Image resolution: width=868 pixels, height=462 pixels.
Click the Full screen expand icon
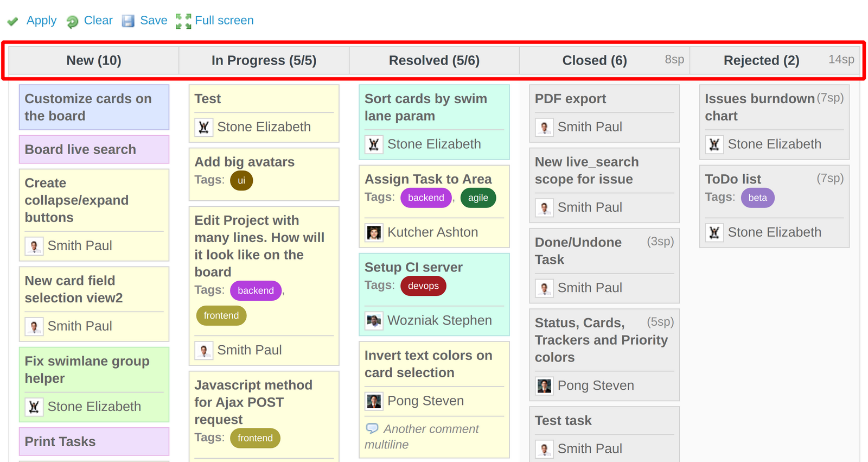182,21
